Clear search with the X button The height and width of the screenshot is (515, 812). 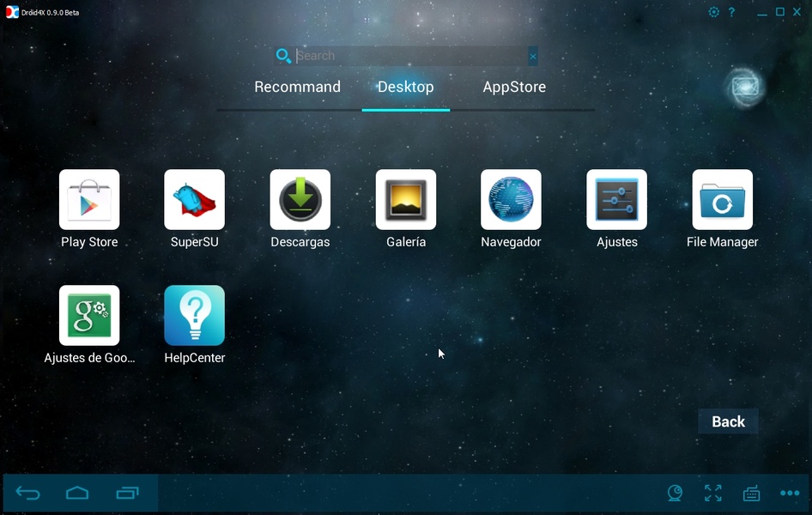(533, 57)
